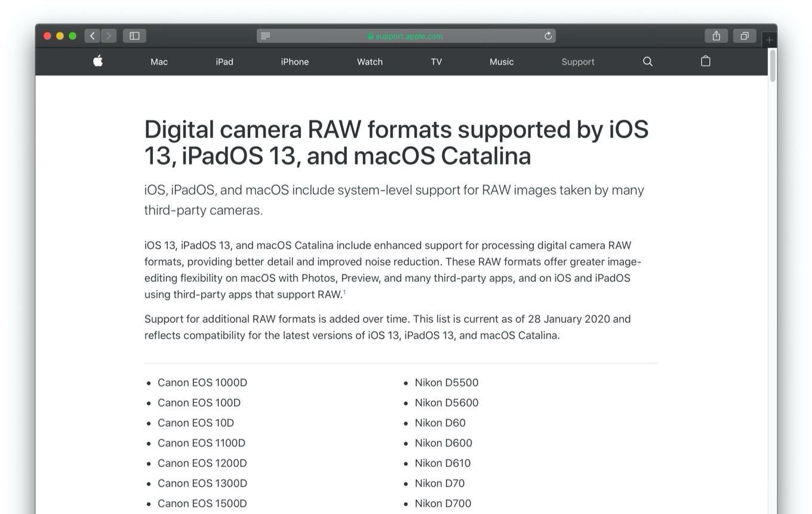This screenshot has height=514, width=812.
Task: Open the Support navigation link
Action: tap(578, 61)
